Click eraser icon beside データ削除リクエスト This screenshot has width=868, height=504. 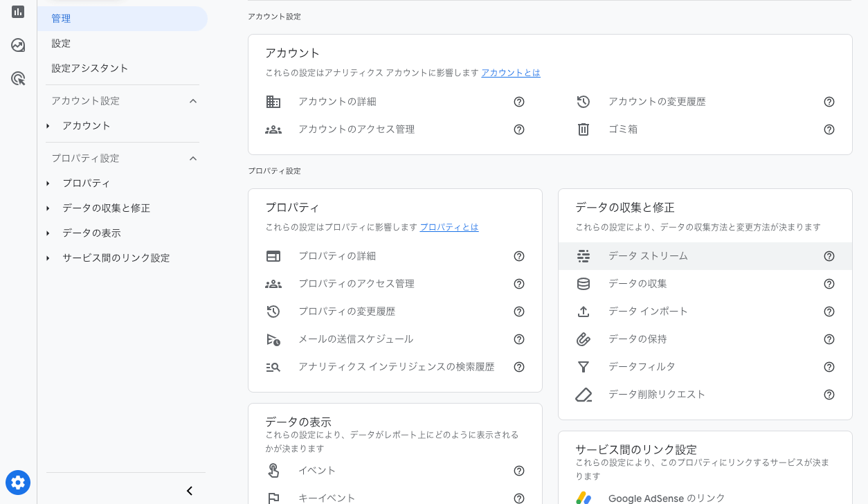(584, 395)
